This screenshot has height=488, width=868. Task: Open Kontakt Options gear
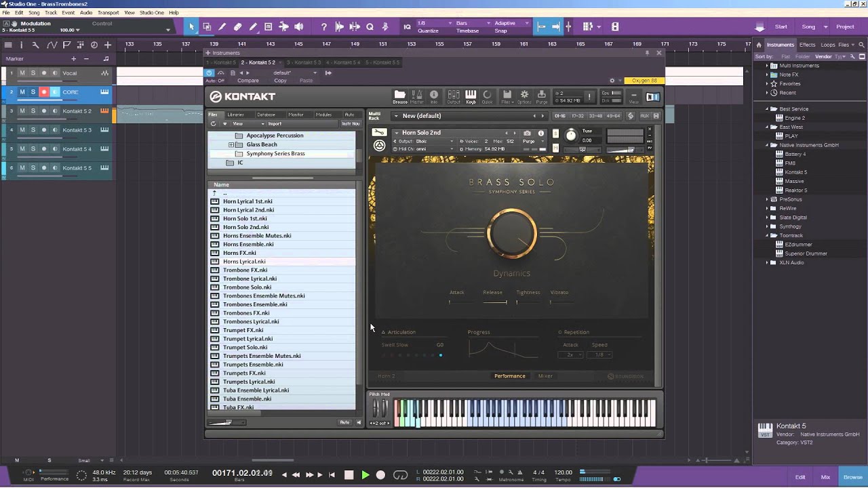[x=524, y=96]
